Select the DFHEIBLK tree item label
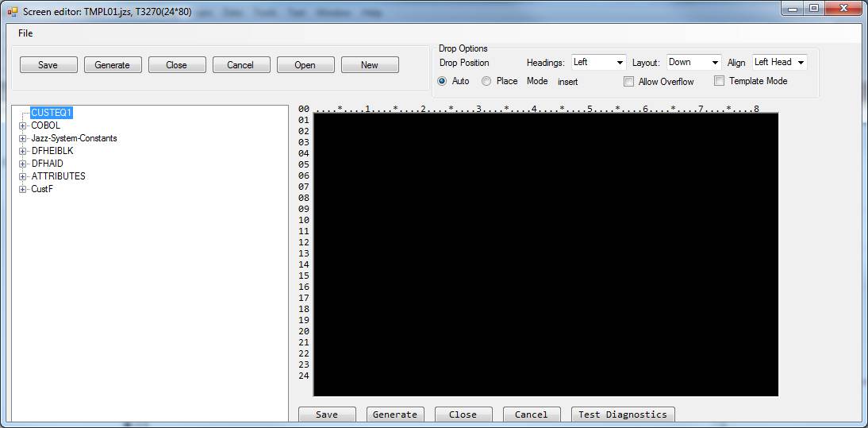Screen dimensions: 868x428 click(x=52, y=151)
